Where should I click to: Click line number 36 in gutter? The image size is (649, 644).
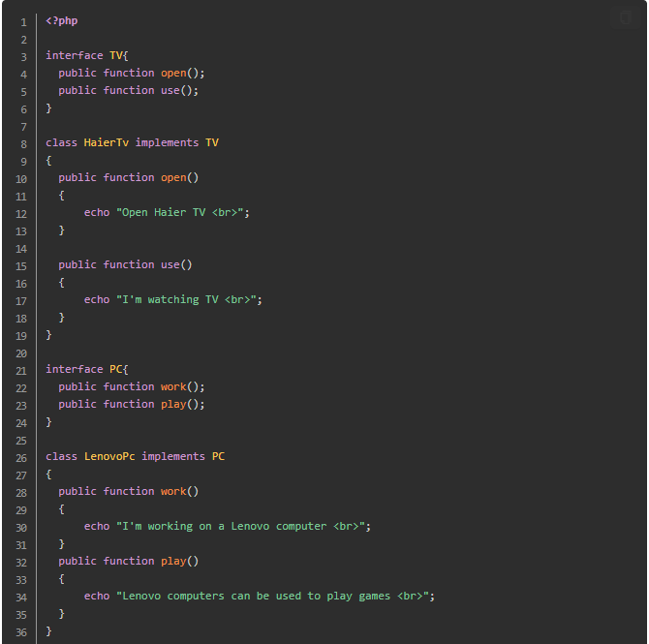pos(21,632)
